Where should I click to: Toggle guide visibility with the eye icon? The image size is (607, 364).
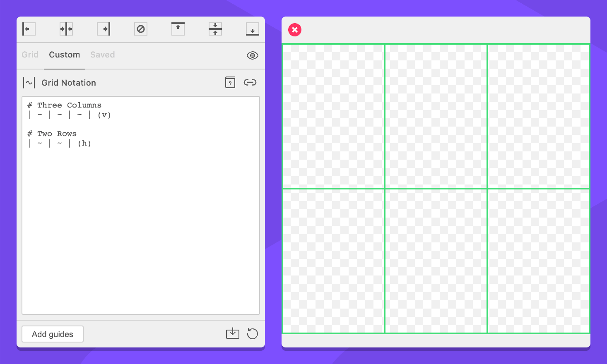[x=252, y=55]
